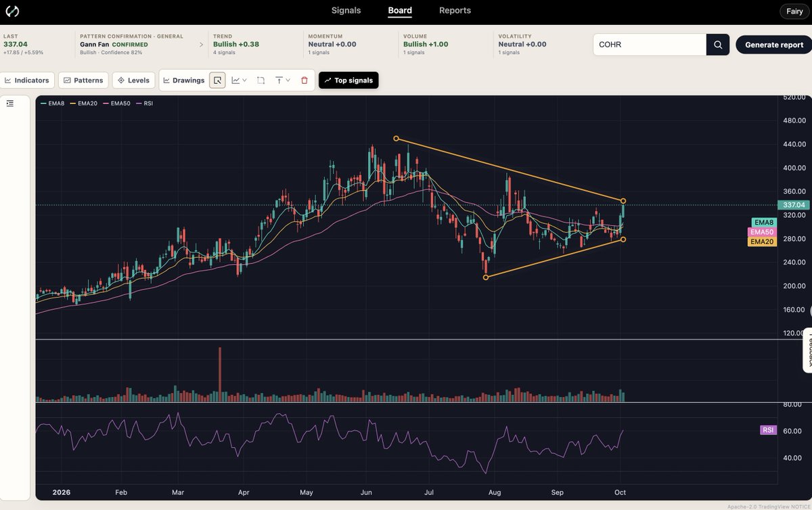Click the EMA8 axis label tag
Screen dimensions: 812x510
763,223
